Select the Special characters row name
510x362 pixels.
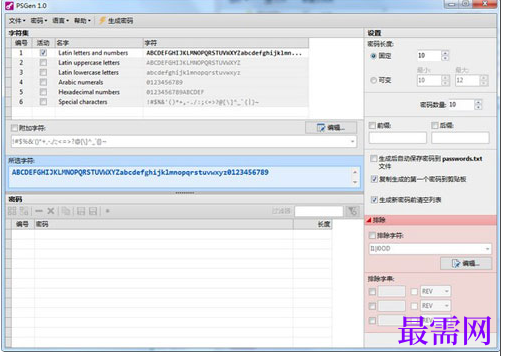83,102
